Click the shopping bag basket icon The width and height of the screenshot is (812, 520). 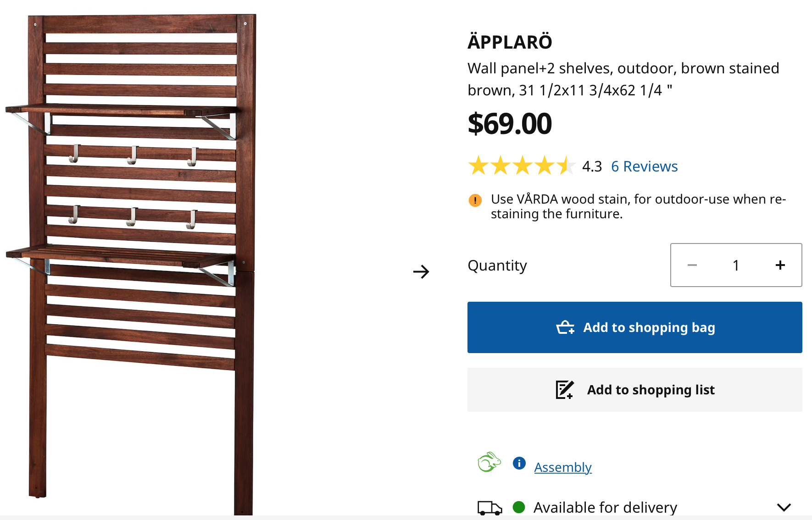click(565, 327)
